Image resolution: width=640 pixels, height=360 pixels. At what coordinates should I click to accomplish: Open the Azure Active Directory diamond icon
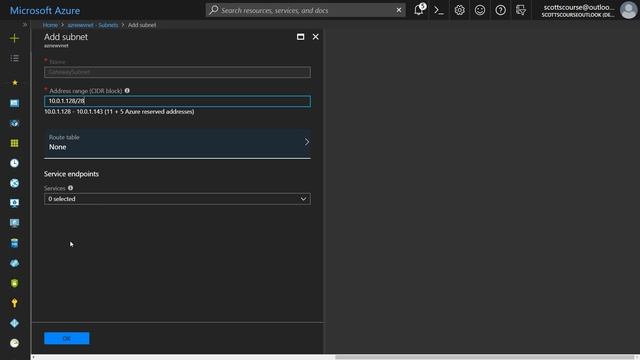coord(14,323)
